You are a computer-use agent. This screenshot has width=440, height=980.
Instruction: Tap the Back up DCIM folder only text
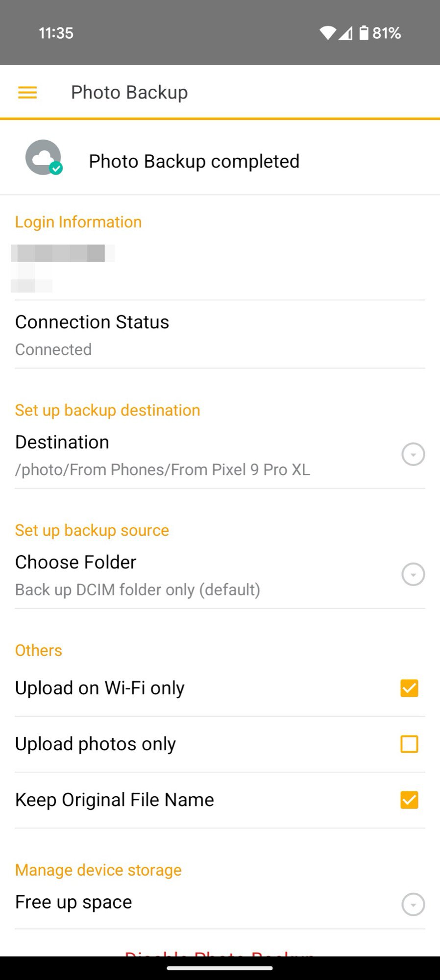tap(138, 589)
